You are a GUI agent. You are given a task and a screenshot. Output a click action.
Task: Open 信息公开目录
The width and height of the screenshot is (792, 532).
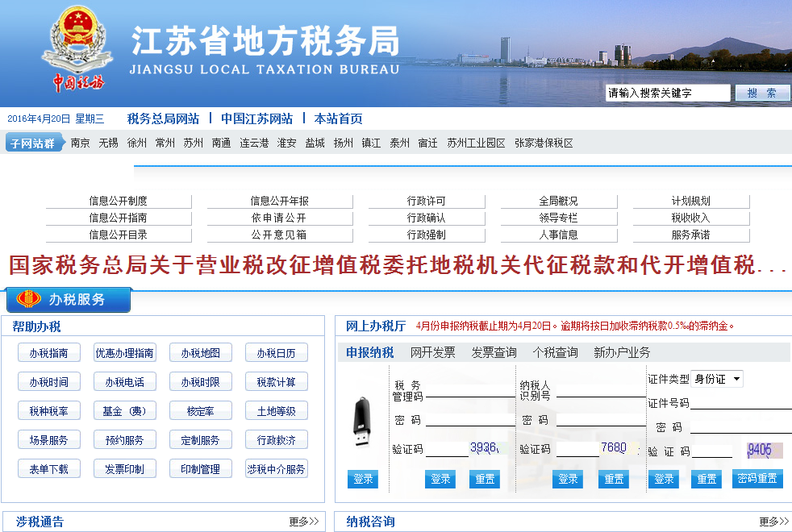[x=119, y=235]
